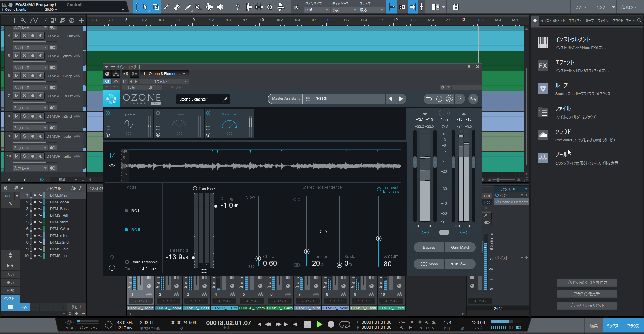Expand MixFX dropdown arrow

pyautogui.click(x=526, y=189)
